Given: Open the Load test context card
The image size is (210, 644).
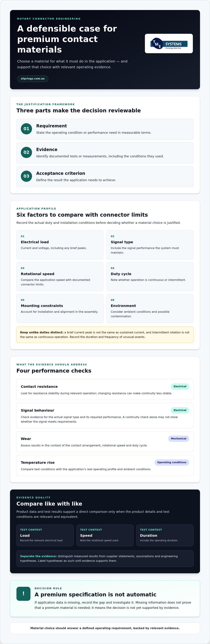Looking at the screenshot, I should (x=45, y=535).
